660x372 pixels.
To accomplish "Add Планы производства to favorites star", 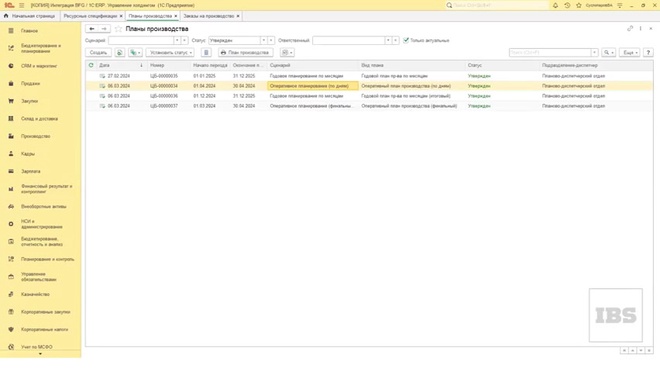I will pos(118,29).
